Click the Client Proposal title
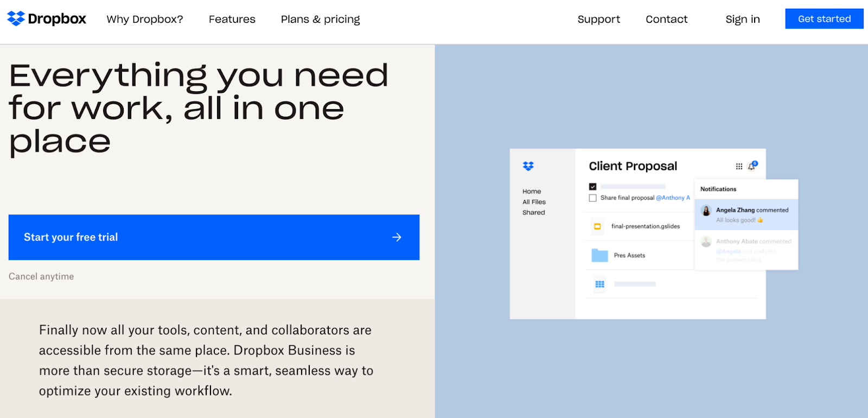The image size is (868, 418). [x=633, y=166]
